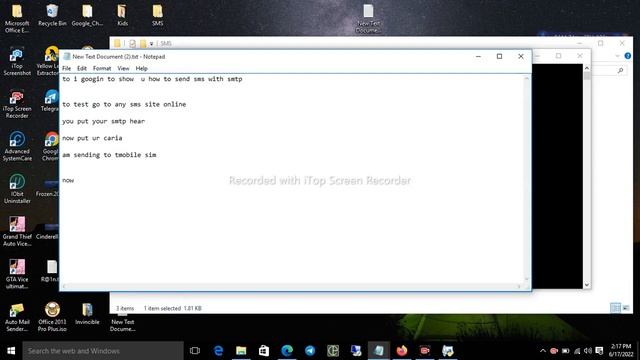Open the Action Center notifications icon
The width and height of the screenshot is (640, 360).
pos(599,351)
